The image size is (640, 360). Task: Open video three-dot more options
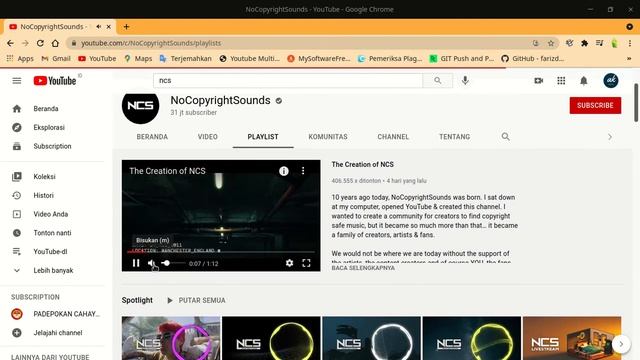303,171
